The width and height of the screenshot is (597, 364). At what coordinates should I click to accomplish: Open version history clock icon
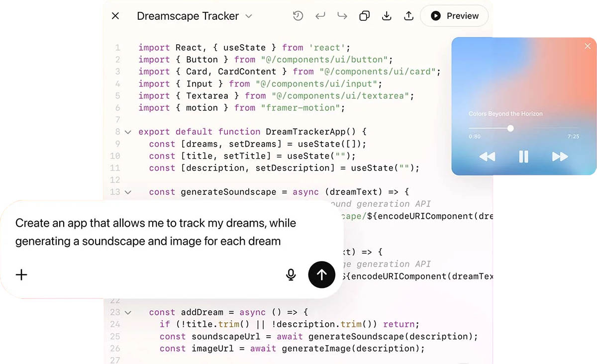point(298,16)
